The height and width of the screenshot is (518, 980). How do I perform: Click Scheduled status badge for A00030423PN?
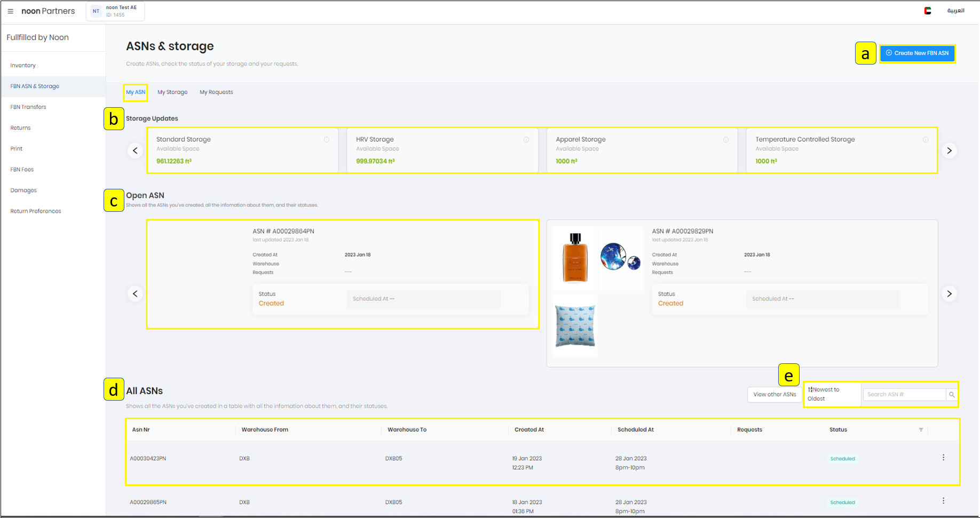(843, 459)
